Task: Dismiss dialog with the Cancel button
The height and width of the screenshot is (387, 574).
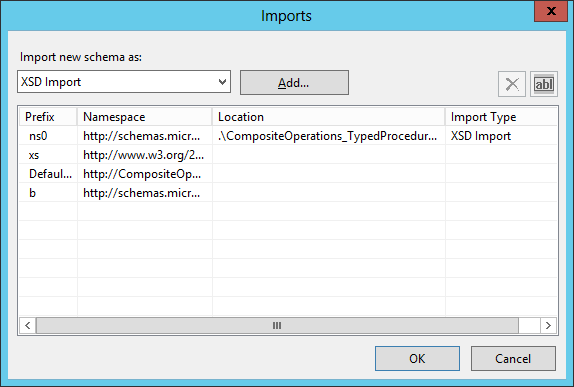Action: point(513,358)
